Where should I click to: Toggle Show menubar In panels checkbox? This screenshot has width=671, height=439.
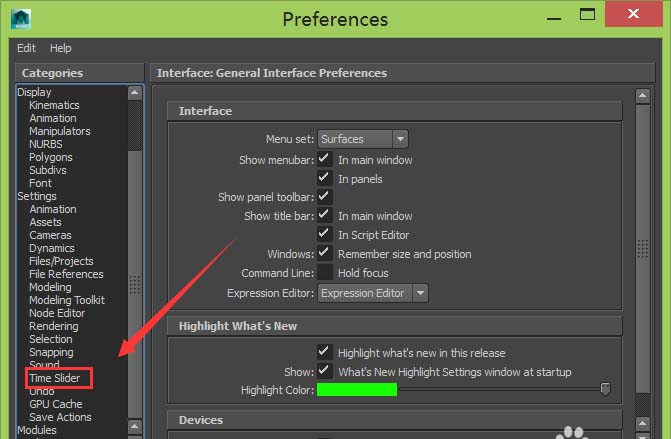(x=325, y=178)
